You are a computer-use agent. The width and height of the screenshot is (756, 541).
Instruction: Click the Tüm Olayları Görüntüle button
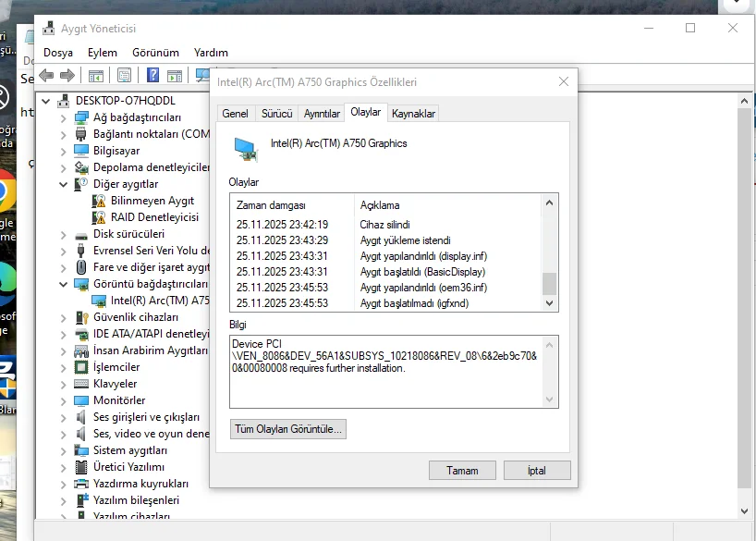pyautogui.click(x=287, y=429)
